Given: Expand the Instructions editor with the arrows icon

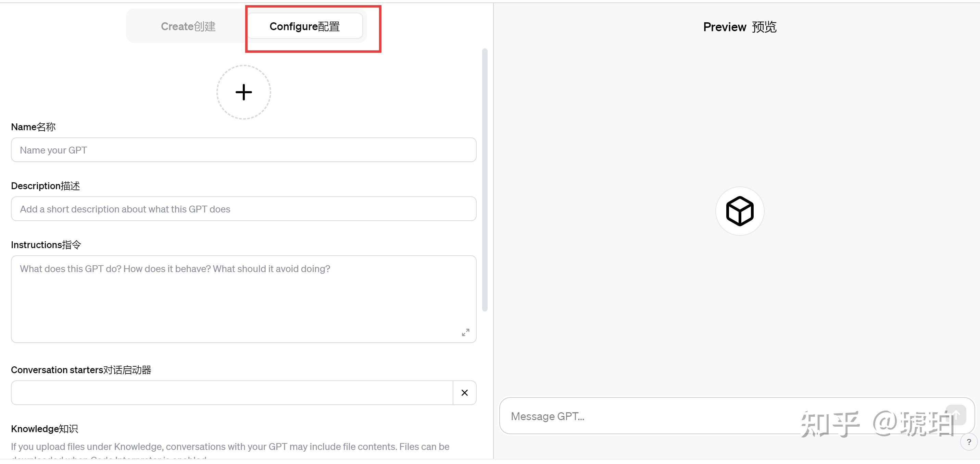Looking at the screenshot, I should [x=465, y=332].
